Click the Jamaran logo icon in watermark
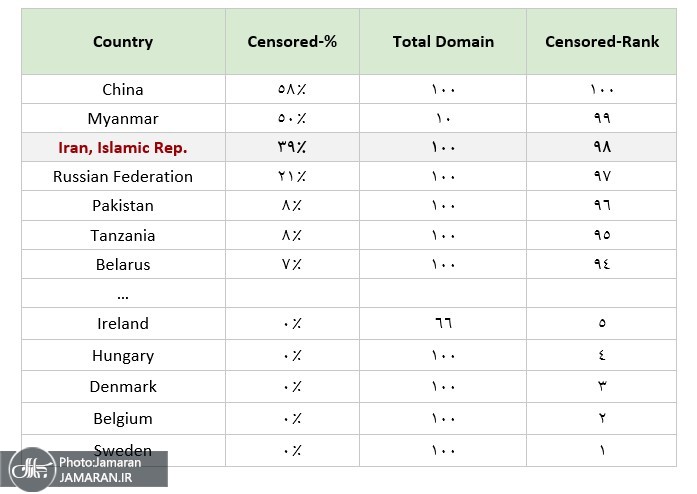The width and height of the screenshot is (697, 494). pos(31,469)
